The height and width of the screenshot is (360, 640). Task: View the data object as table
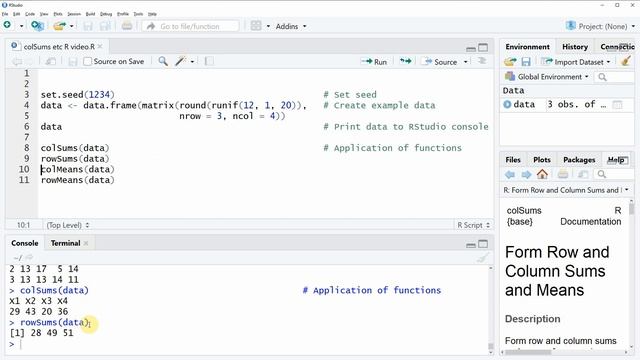(617, 104)
